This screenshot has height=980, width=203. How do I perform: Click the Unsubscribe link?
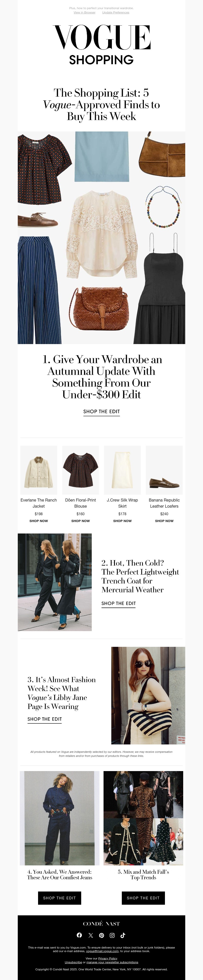tap(73, 962)
